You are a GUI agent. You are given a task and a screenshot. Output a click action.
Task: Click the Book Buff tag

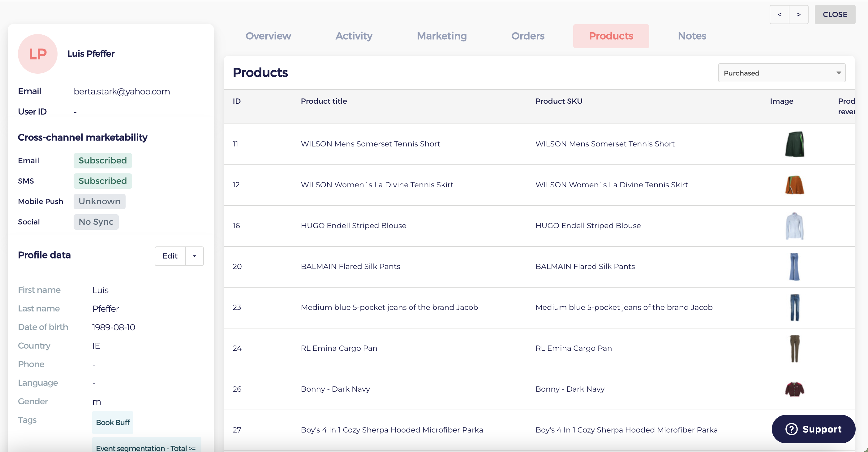point(113,422)
